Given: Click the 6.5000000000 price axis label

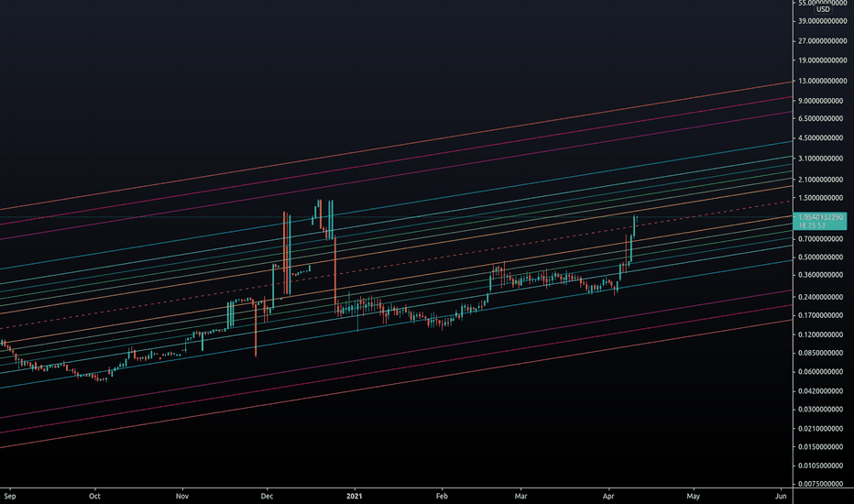Looking at the screenshot, I should (821, 119).
